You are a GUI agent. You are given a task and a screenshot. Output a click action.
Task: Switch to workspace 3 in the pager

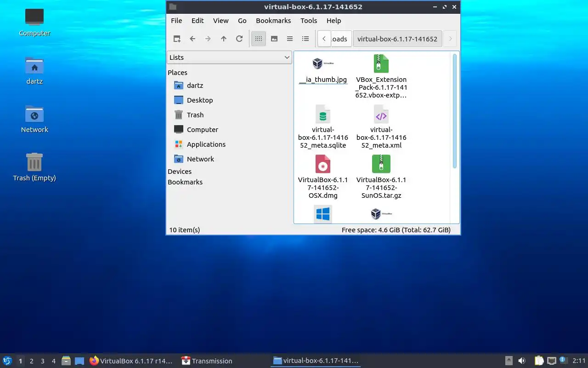[42, 361]
